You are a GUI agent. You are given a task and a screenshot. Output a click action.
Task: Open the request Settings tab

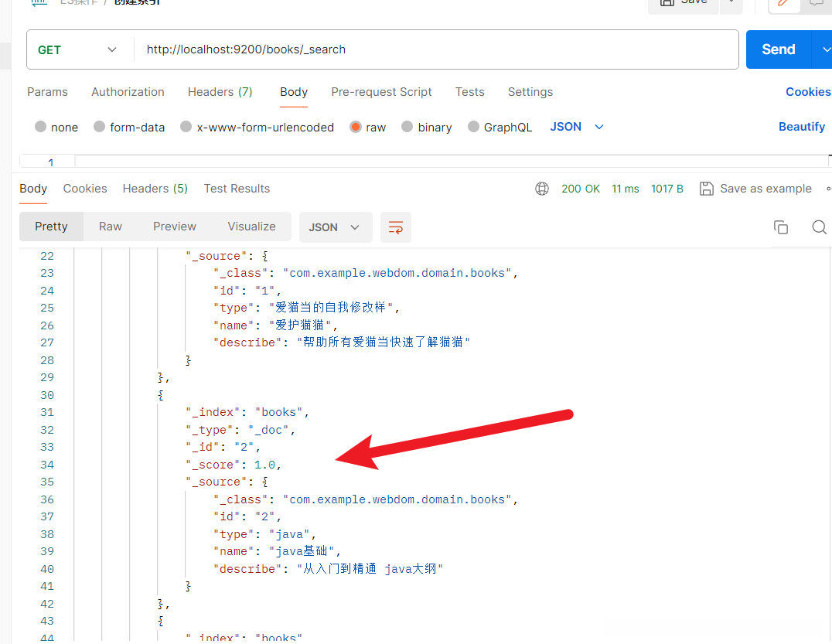click(x=530, y=92)
